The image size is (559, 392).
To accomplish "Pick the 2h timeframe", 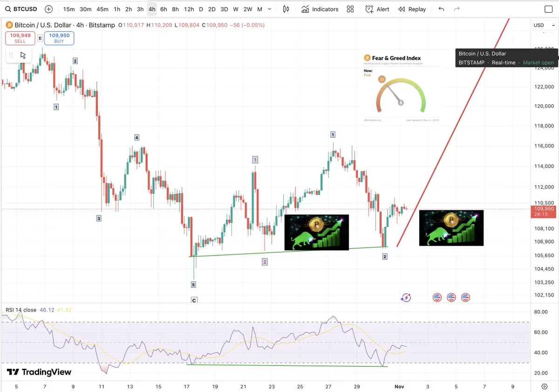I will pos(129,9).
